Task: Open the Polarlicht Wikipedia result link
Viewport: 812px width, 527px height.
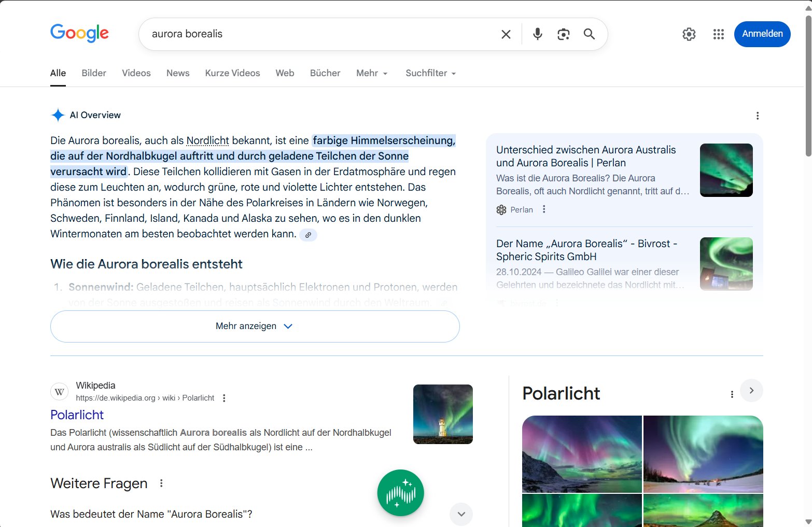Action: [77, 415]
